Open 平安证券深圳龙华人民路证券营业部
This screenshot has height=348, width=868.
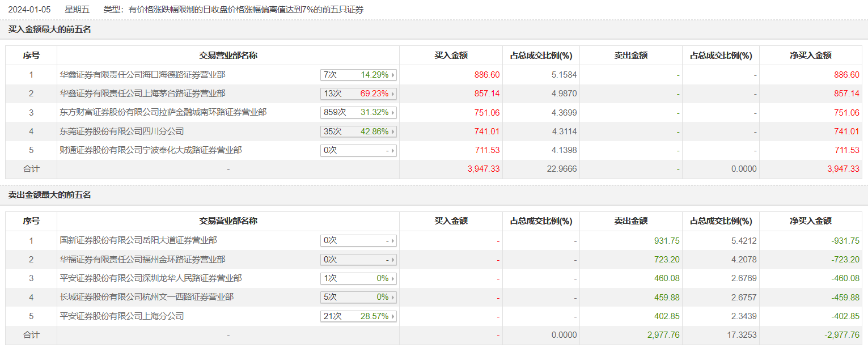[x=151, y=278]
